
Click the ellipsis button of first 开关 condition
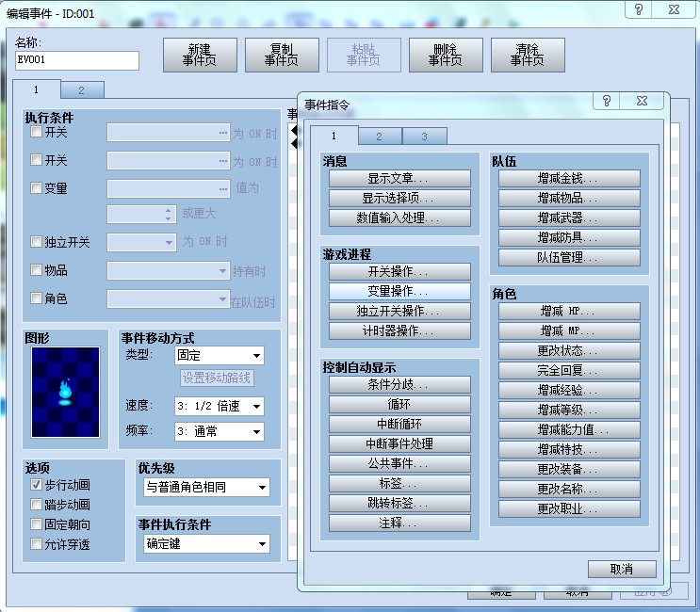tap(222, 133)
